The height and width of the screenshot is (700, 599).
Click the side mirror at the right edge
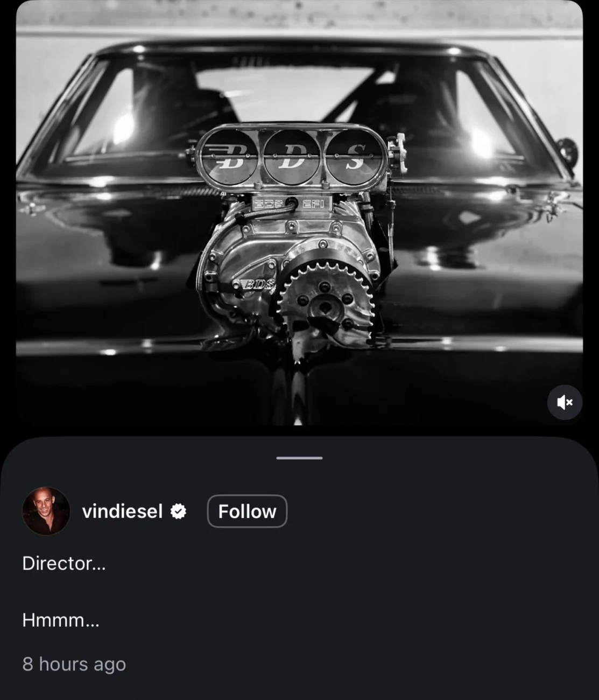click(567, 151)
